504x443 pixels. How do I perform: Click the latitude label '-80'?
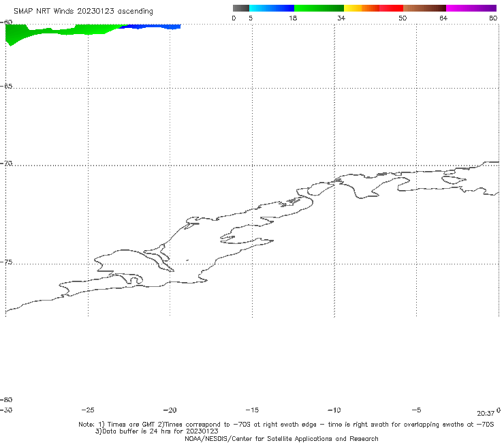6,399
